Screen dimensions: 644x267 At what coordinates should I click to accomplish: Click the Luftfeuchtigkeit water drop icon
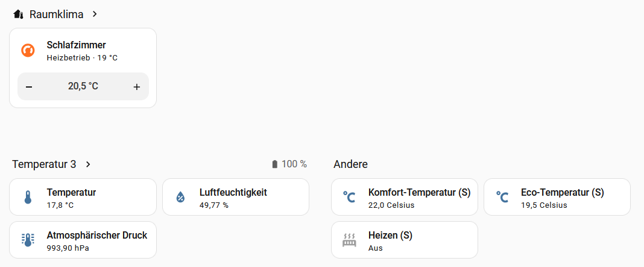pos(180,198)
